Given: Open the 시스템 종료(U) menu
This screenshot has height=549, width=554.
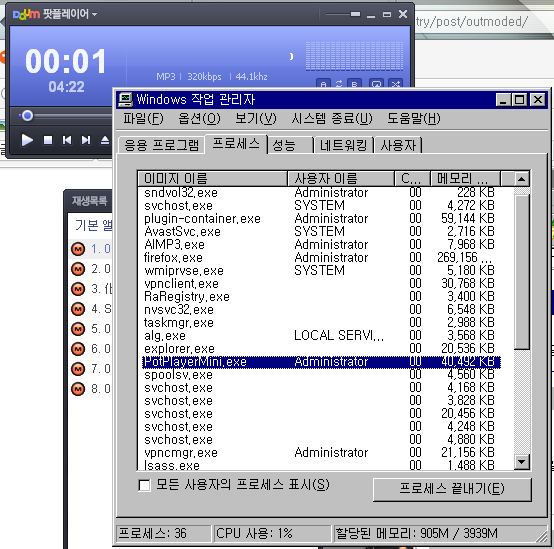Looking at the screenshot, I should (332, 118).
